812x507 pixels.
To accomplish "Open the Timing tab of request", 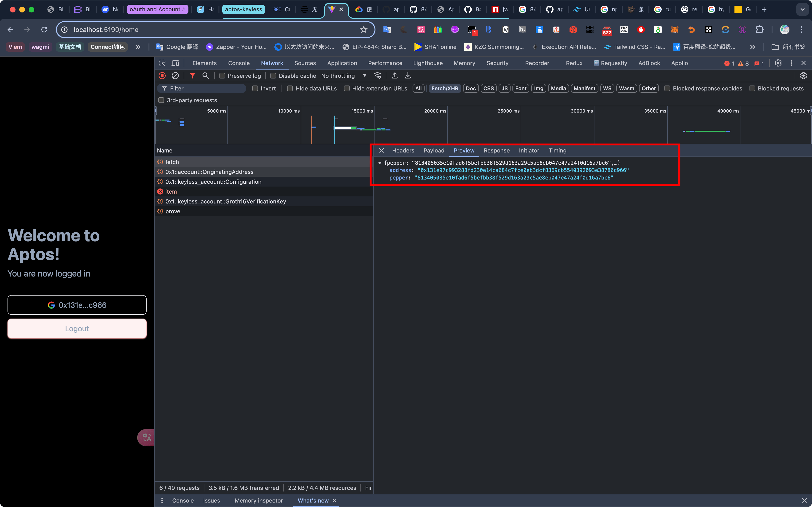I will [557, 151].
